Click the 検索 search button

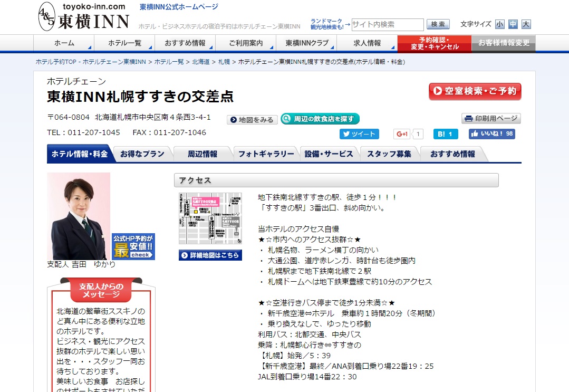(438, 24)
